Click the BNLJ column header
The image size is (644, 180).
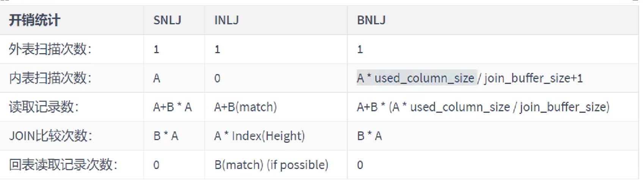click(371, 20)
